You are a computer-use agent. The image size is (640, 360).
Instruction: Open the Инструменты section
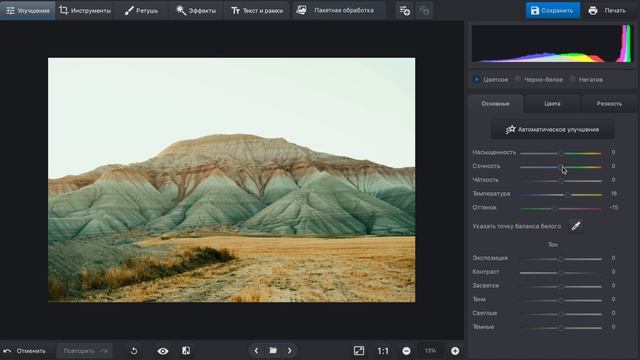[x=85, y=10]
